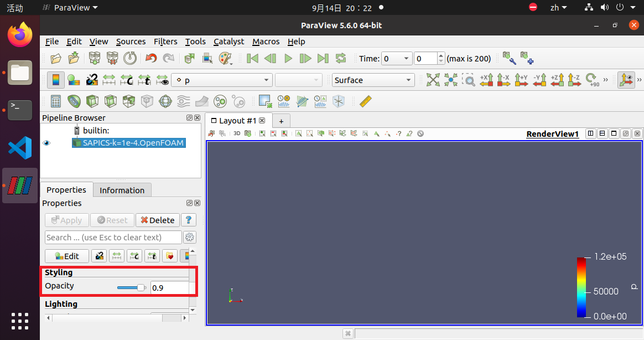Image resolution: width=644 pixels, height=340 pixels.
Task: Click the Properties search field
Action: [113, 237]
